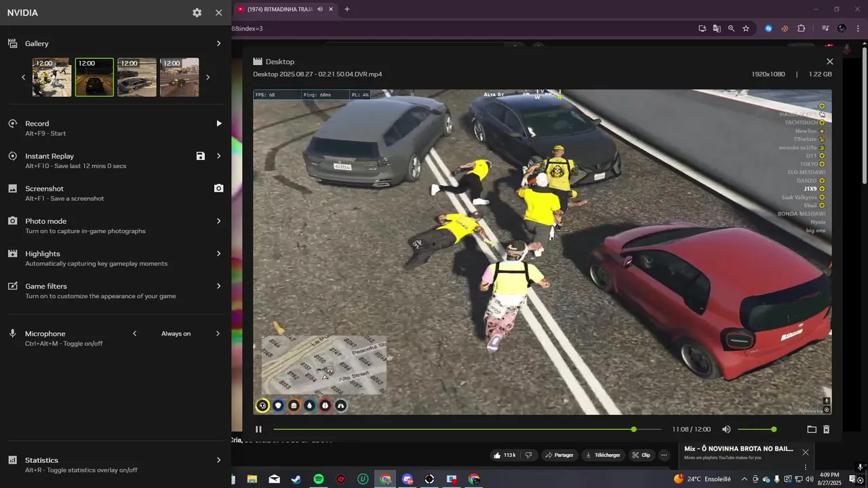Close the Desktop video viewer
This screenshot has width=868, height=488.
click(x=829, y=62)
